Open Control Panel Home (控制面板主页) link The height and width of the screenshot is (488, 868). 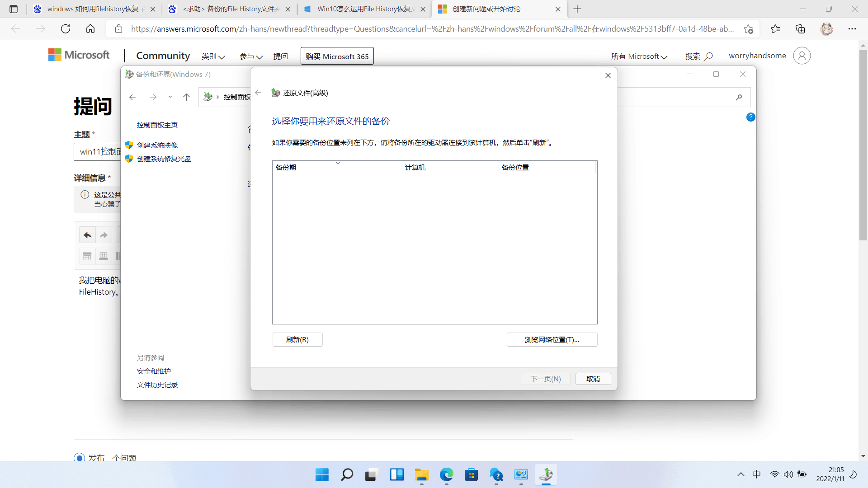tap(157, 125)
